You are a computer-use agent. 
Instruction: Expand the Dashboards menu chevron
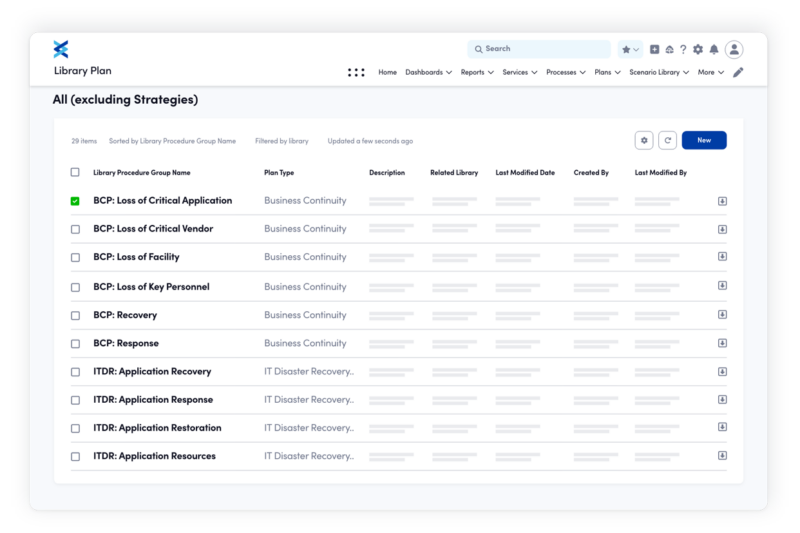449,72
